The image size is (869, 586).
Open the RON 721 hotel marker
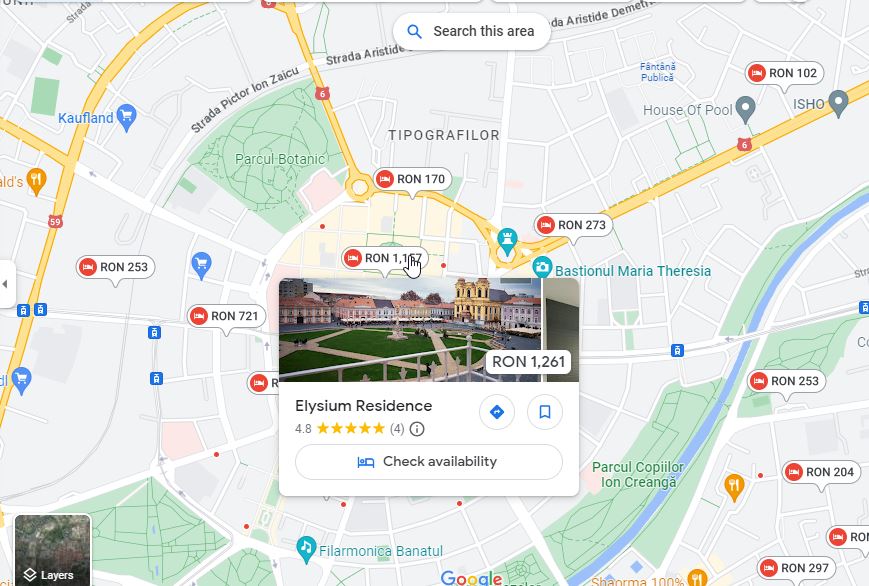(x=226, y=316)
